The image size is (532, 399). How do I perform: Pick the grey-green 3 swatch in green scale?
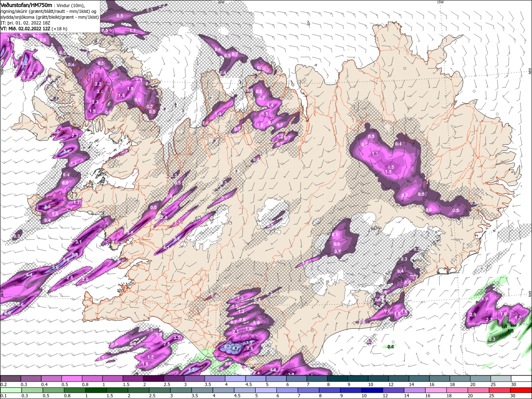coord(180,390)
